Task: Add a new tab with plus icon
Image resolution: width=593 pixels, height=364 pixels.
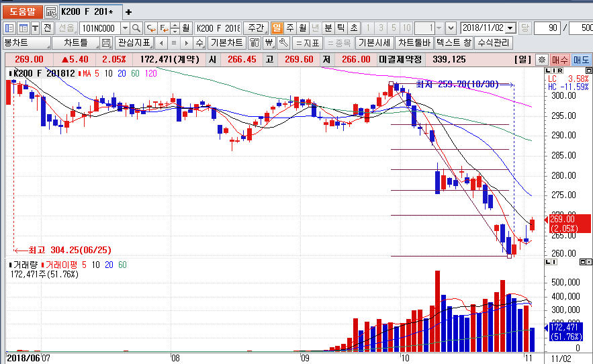Action: pyautogui.click(x=129, y=12)
